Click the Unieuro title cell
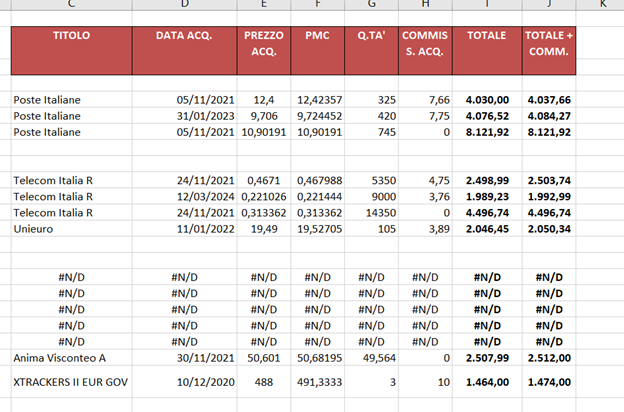This screenshot has height=412, width=624. tap(72, 229)
